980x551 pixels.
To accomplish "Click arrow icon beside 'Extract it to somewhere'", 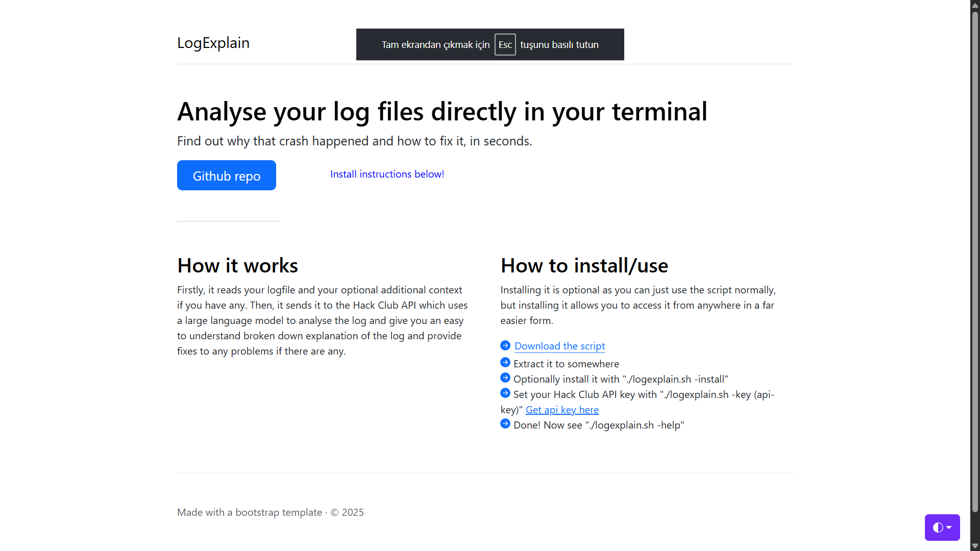I will (505, 362).
